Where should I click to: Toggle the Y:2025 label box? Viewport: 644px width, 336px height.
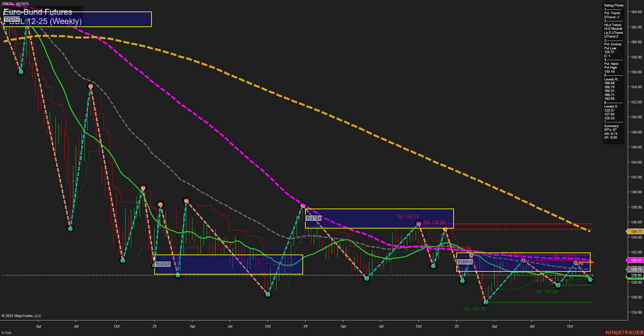pos(465,262)
